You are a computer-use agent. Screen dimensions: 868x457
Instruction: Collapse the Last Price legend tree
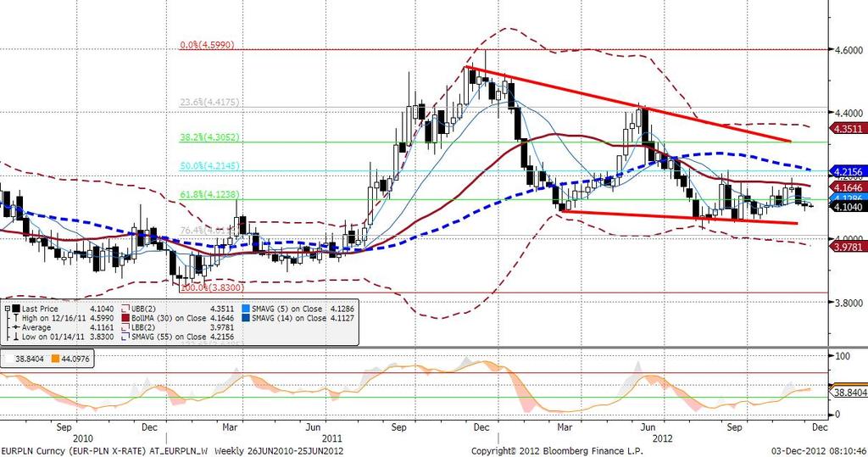coord(7,309)
